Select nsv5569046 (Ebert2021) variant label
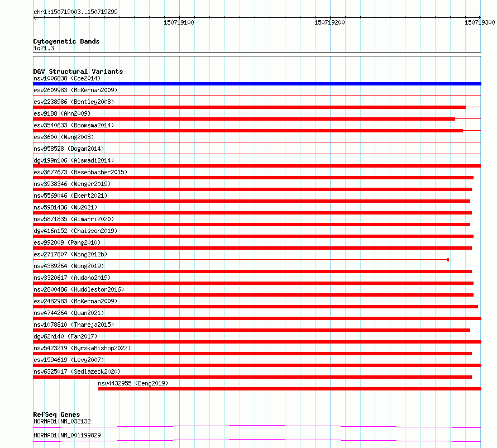 70,196
